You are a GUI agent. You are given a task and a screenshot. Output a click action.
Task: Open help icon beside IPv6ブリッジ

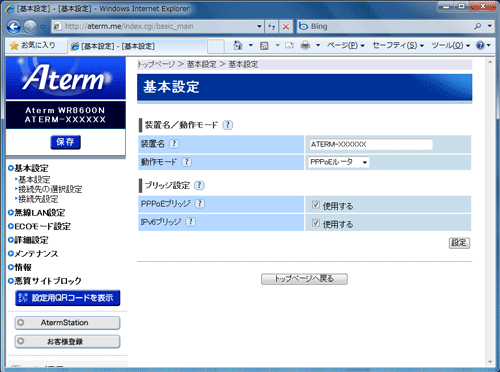click(190, 222)
